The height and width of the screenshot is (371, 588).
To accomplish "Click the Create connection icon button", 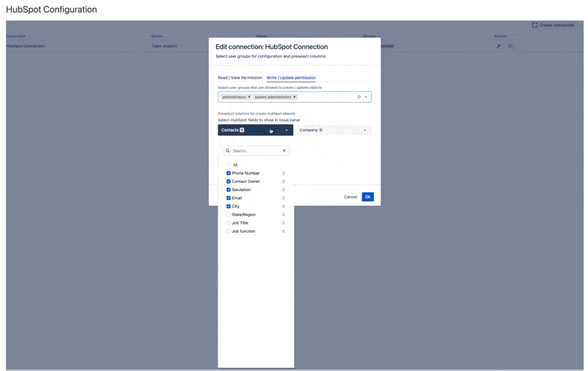I will point(534,25).
